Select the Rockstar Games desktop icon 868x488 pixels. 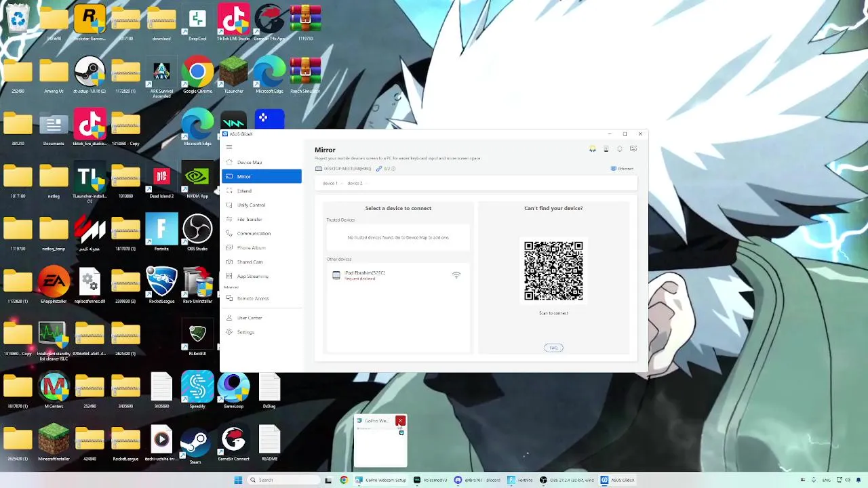coord(90,22)
